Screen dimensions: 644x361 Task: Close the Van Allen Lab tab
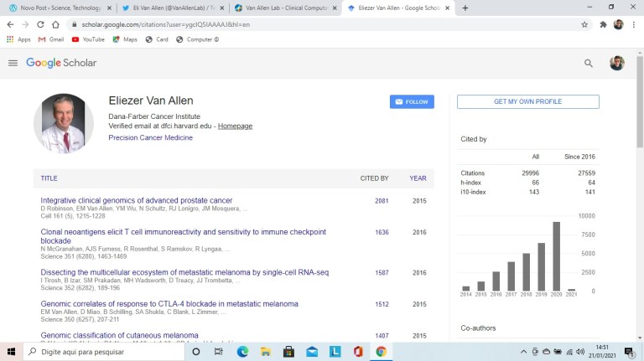[x=335, y=8]
